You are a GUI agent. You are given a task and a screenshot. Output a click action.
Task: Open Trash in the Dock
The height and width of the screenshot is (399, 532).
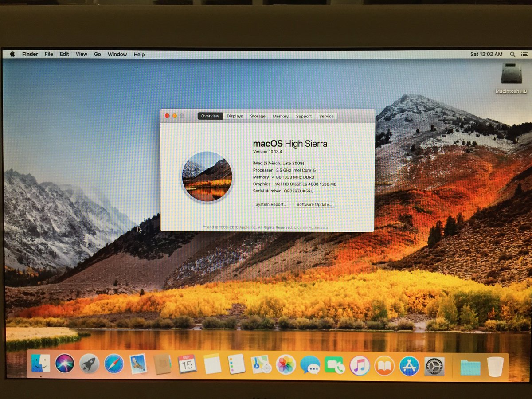(x=495, y=367)
